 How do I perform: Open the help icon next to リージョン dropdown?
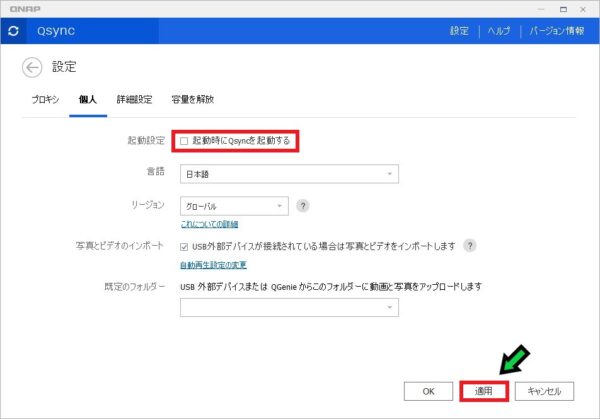(303, 206)
